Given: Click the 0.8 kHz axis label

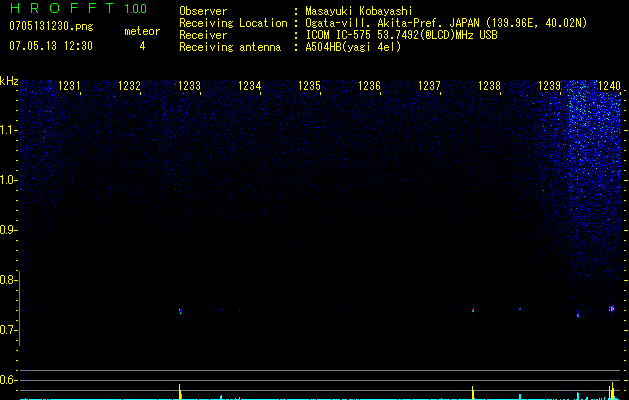Looking at the screenshot, I should pos(7,280).
